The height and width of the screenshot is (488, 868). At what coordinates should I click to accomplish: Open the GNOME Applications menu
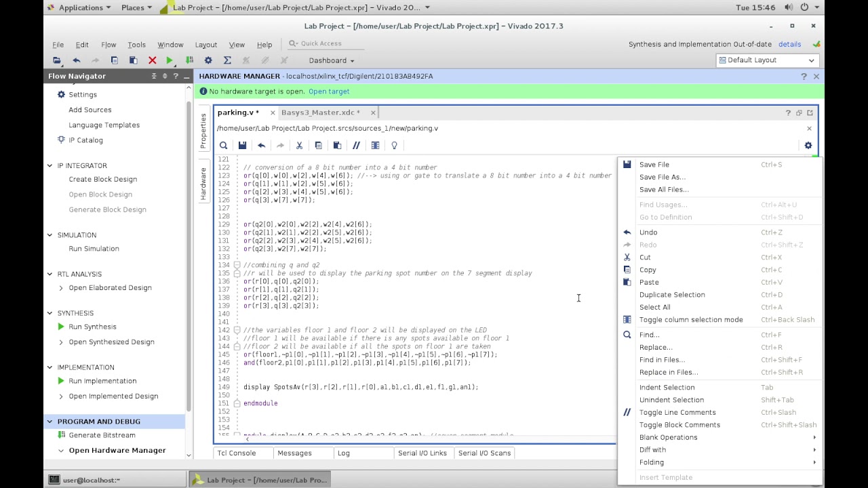pyautogui.click(x=79, y=7)
